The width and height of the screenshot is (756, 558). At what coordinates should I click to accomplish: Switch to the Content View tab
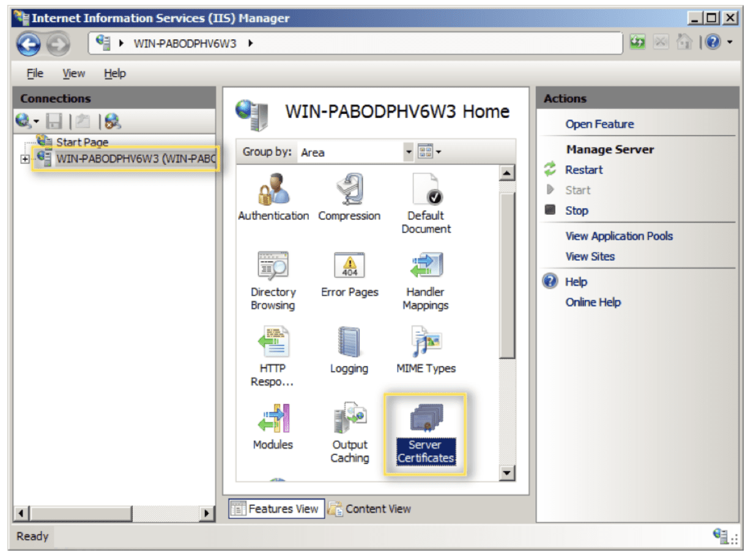point(370,508)
